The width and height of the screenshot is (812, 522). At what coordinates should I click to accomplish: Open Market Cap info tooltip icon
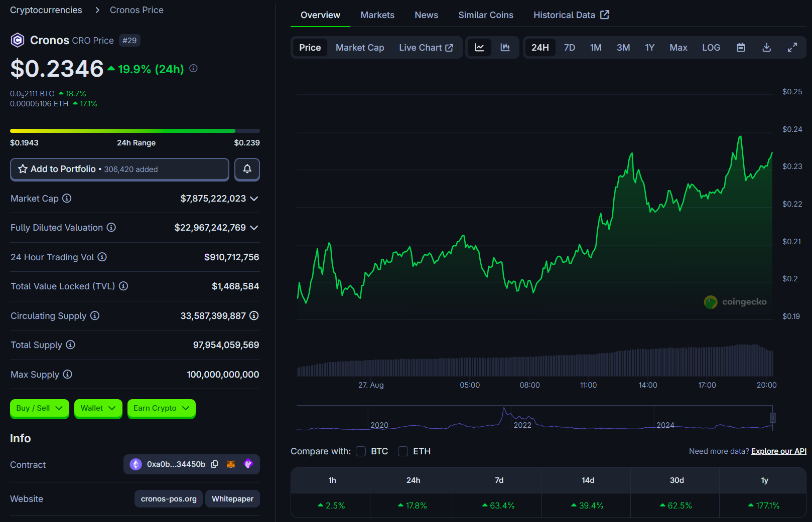tap(67, 199)
